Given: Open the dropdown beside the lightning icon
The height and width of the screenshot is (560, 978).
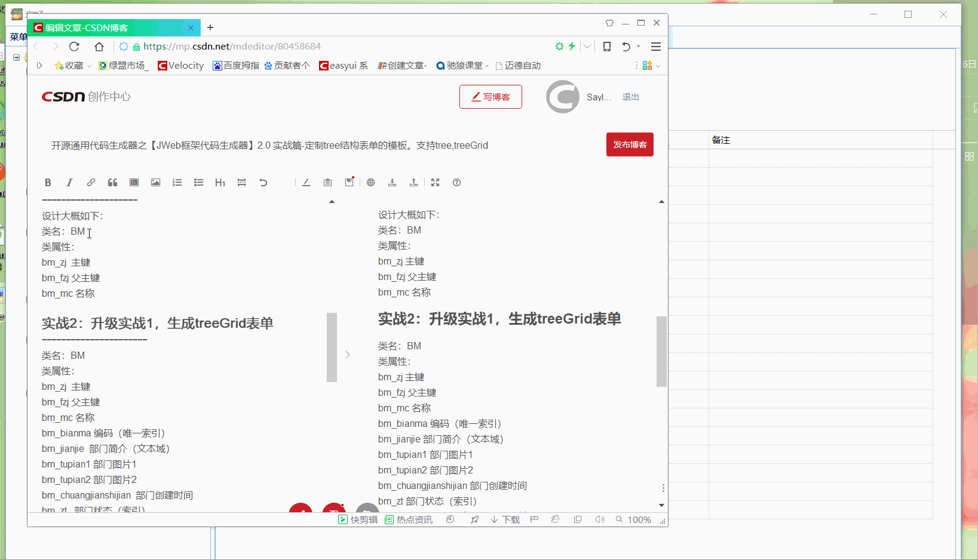Looking at the screenshot, I should (x=587, y=46).
